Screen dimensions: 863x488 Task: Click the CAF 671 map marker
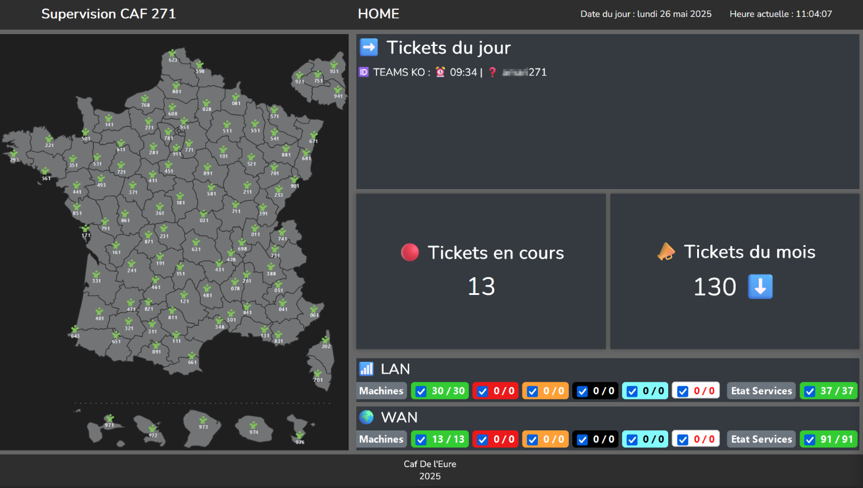tap(313, 135)
